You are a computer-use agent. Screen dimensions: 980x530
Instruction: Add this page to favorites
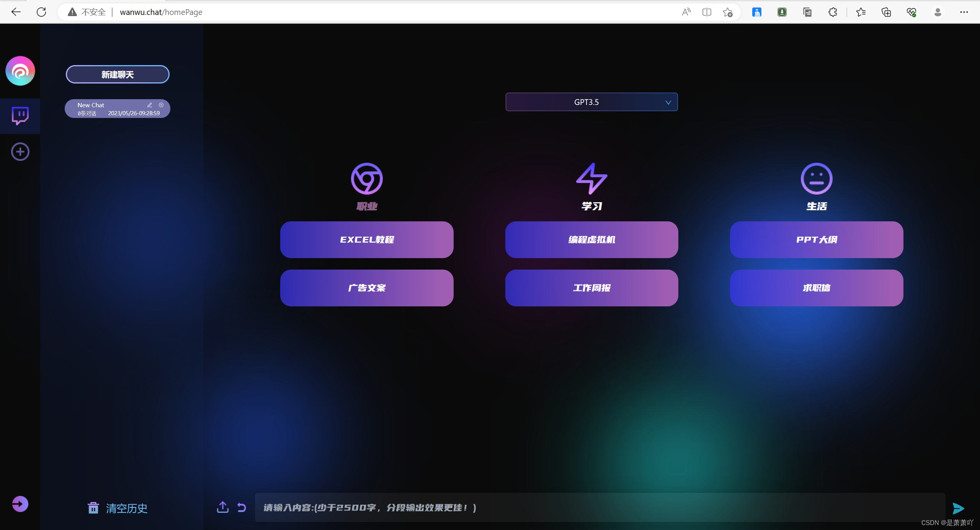pyautogui.click(x=727, y=12)
